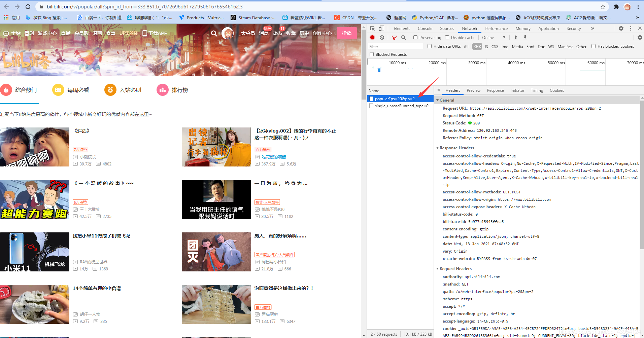Open the CSDN bookmark
The width and height of the screenshot is (644, 338).
[356, 17]
